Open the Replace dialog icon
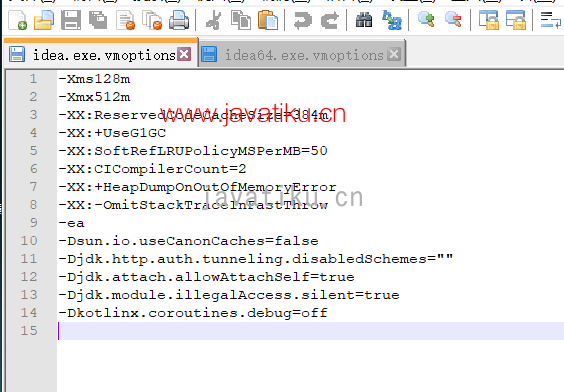Screen dimensions: 564x392 [391, 20]
